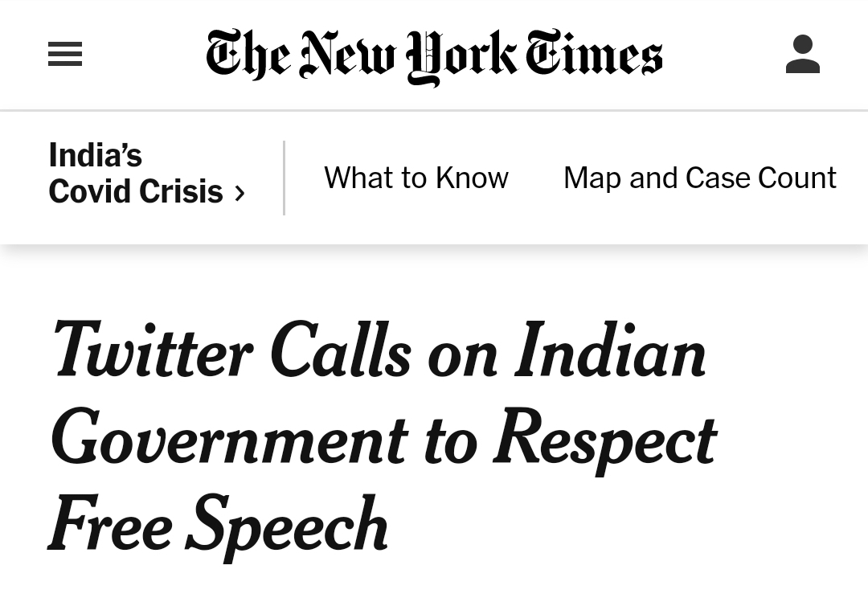Viewport: 868px width, 598px height.
Task: Click the word Respect in headline
Action: [604, 439]
